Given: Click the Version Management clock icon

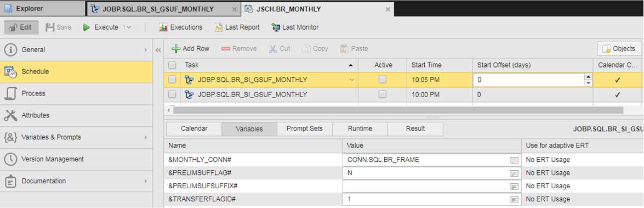Looking at the screenshot, I should 10,159.
